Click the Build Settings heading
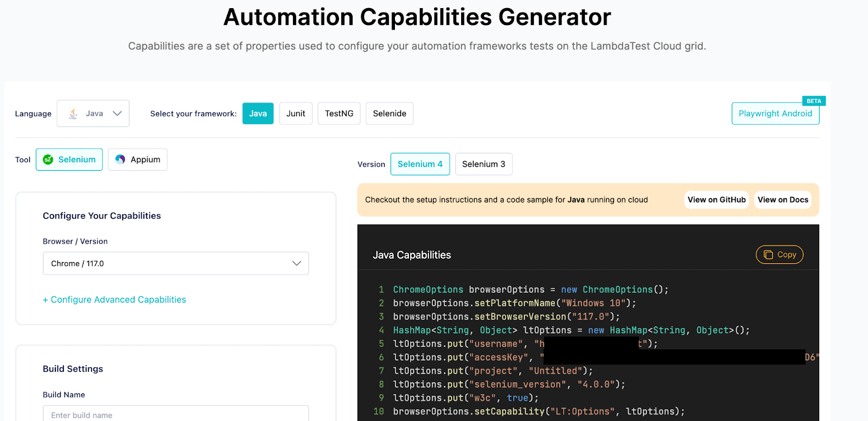The height and width of the screenshot is (421, 868). click(x=73, y=368)
